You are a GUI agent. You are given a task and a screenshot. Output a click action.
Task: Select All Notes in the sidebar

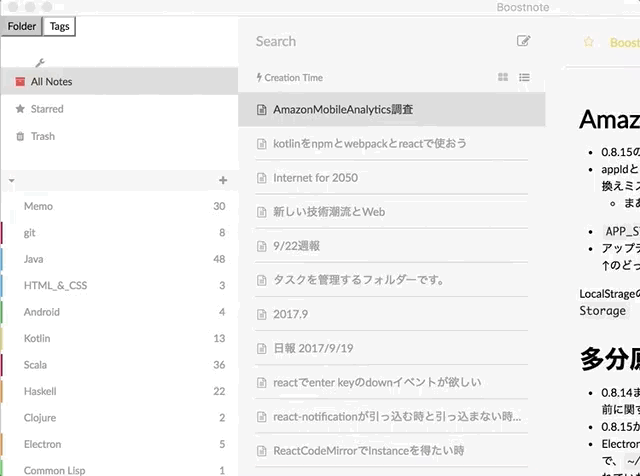(x=119, y=82)
